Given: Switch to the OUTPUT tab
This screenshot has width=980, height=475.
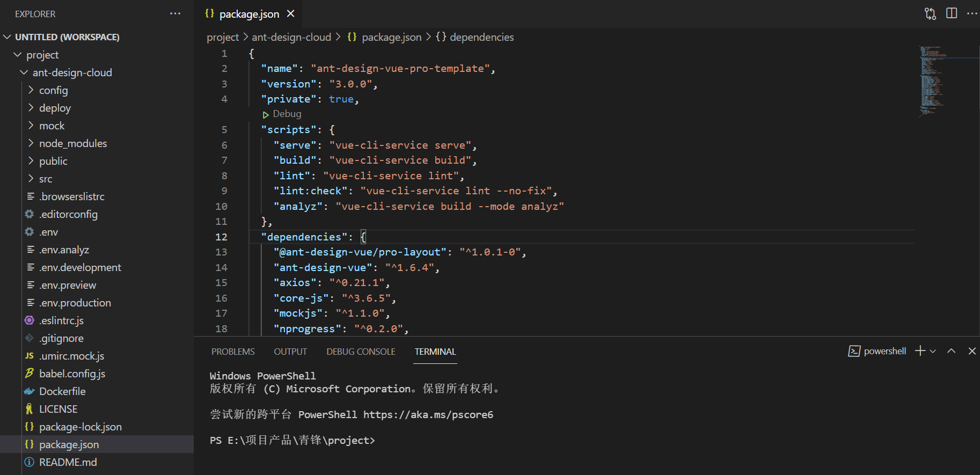Looking at the screenshot, I should pos(290,352).
